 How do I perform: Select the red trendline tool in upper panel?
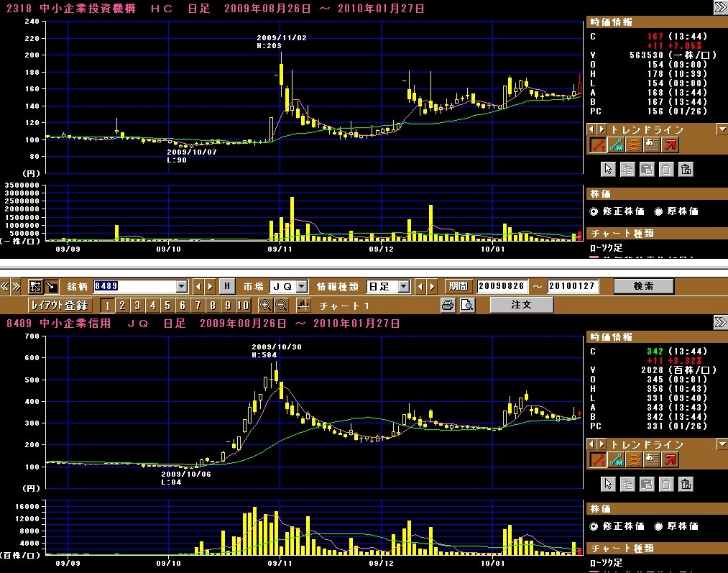click(598, 145)
